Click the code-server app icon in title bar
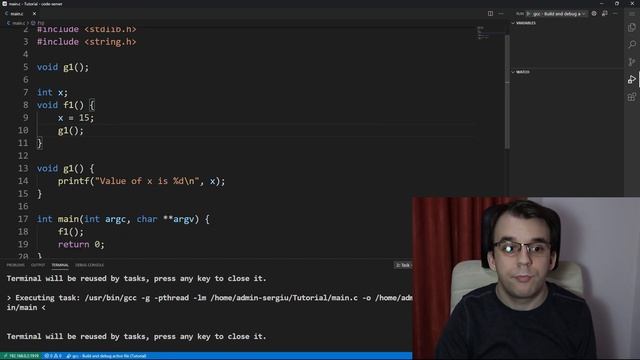This screenshot has height=360, width=640. tap(4, 4)
